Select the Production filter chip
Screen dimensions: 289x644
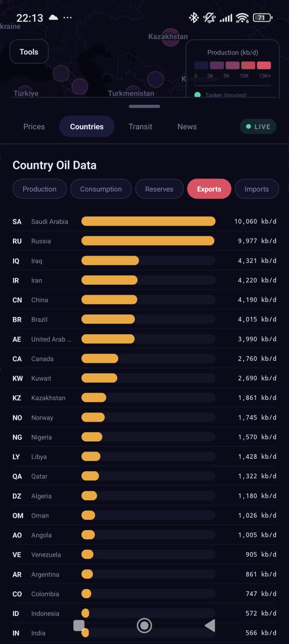coord(39,189)
